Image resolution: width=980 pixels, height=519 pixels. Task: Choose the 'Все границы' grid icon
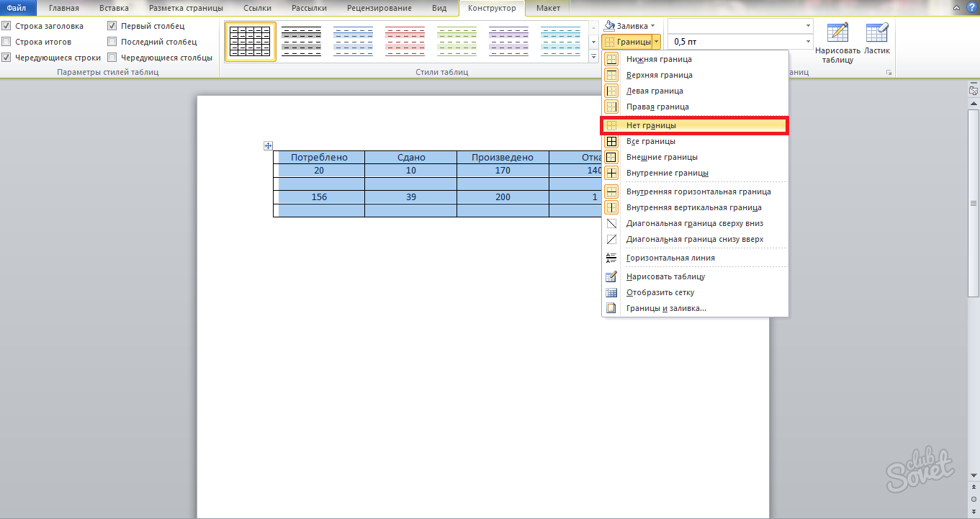611,141
